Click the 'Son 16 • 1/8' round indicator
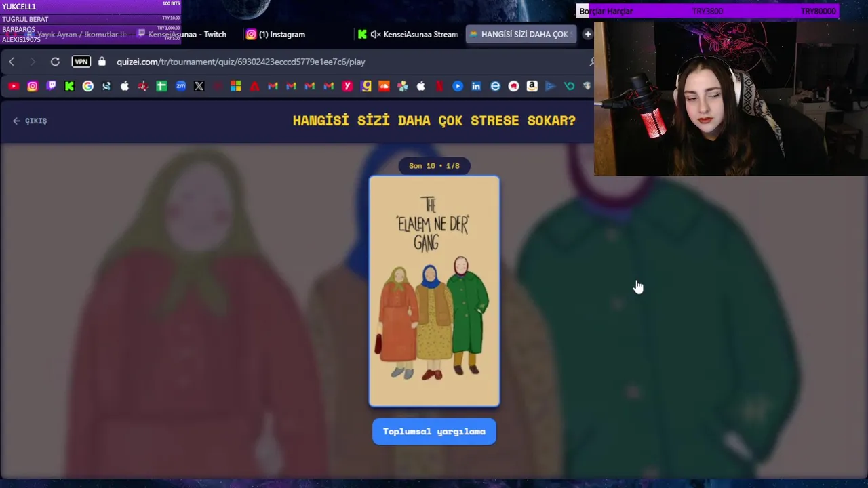Screen dimensions: 868x488 (434, 166)
